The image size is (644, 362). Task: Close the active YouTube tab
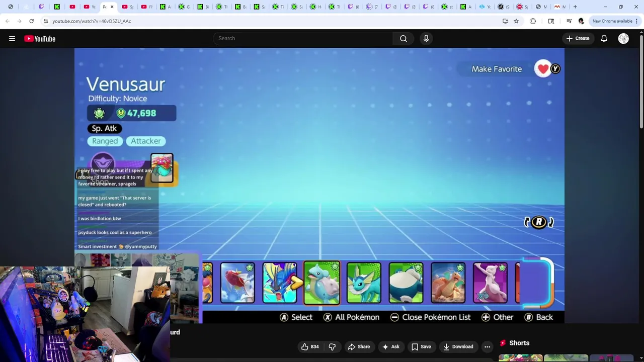[112, 7]
